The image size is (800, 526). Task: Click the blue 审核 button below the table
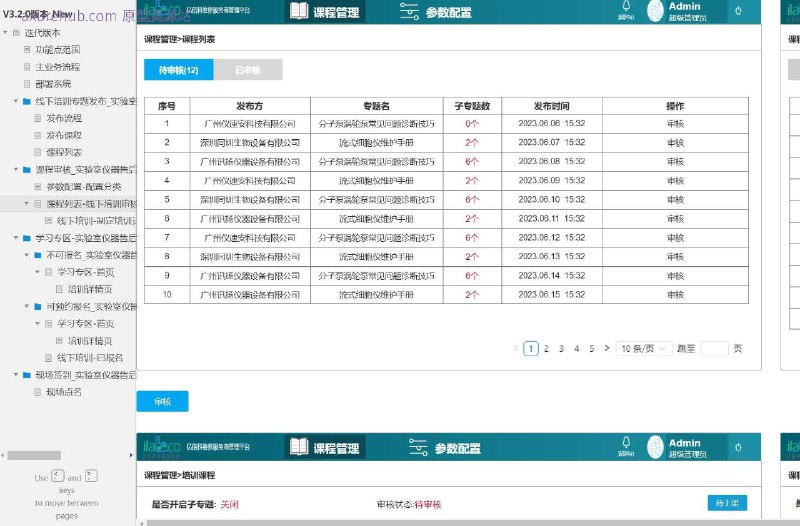(x=162, y=402)
